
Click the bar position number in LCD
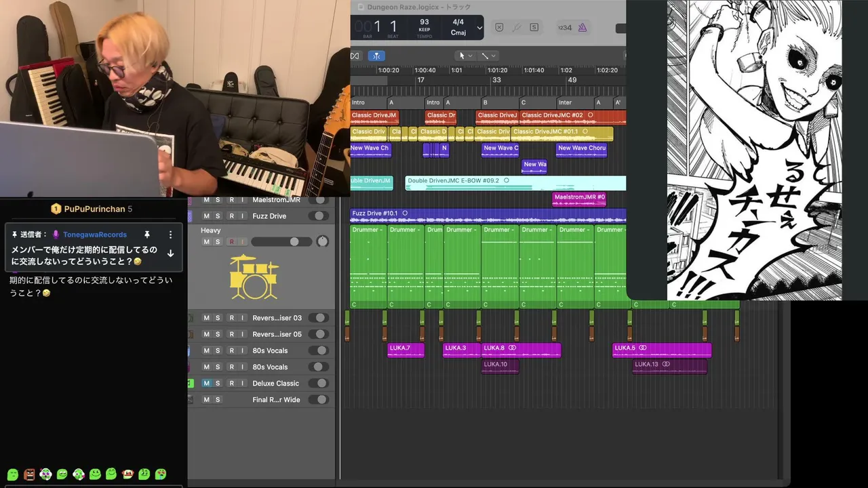pos(377,26)
